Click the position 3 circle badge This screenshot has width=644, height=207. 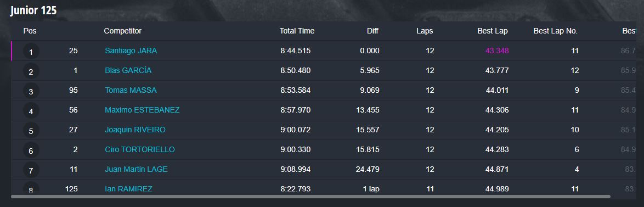[31, 92]
